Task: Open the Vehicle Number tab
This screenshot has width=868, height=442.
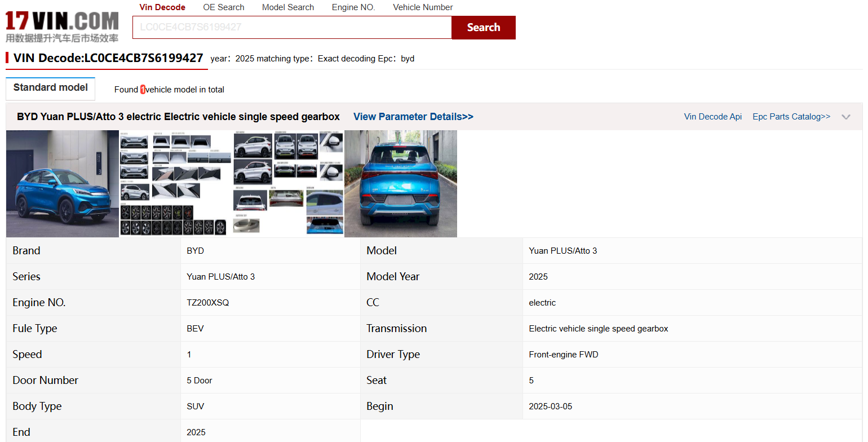Action: [423, 7]
